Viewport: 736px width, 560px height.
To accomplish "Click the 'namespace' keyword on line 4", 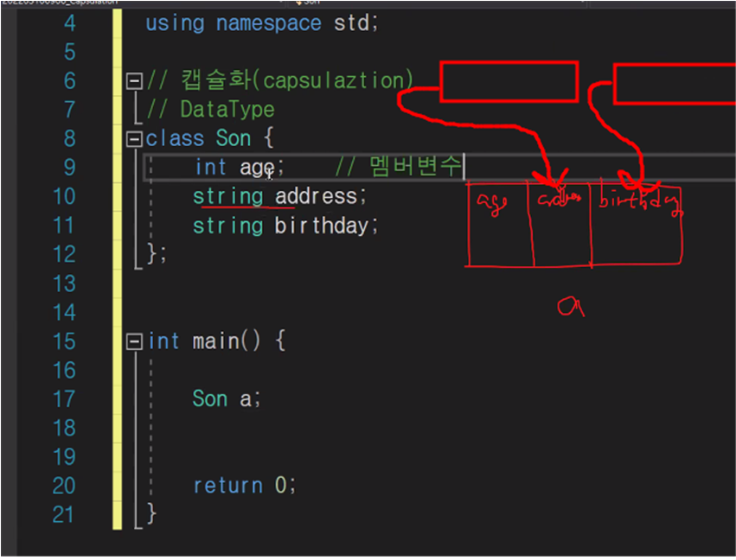I will (268, 23).
